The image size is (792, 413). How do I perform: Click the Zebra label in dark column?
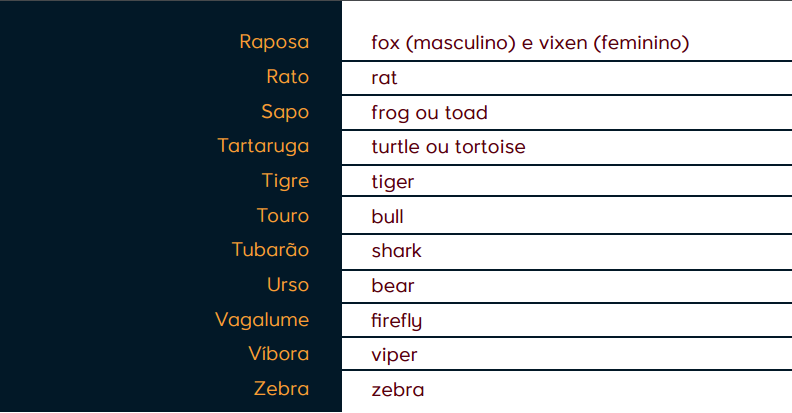[x=281, y=389]
